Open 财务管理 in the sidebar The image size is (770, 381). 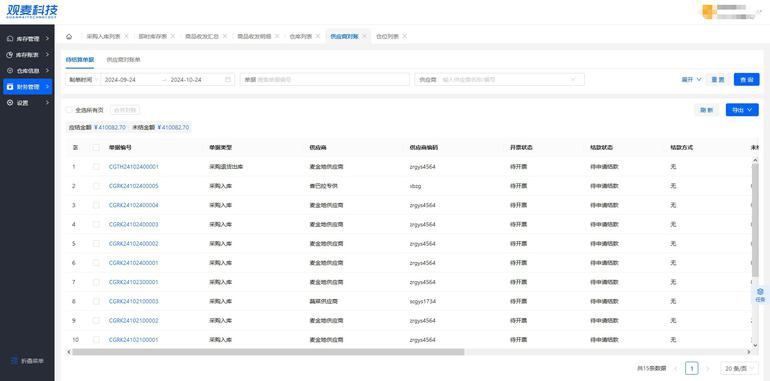(x=28, y=87)
